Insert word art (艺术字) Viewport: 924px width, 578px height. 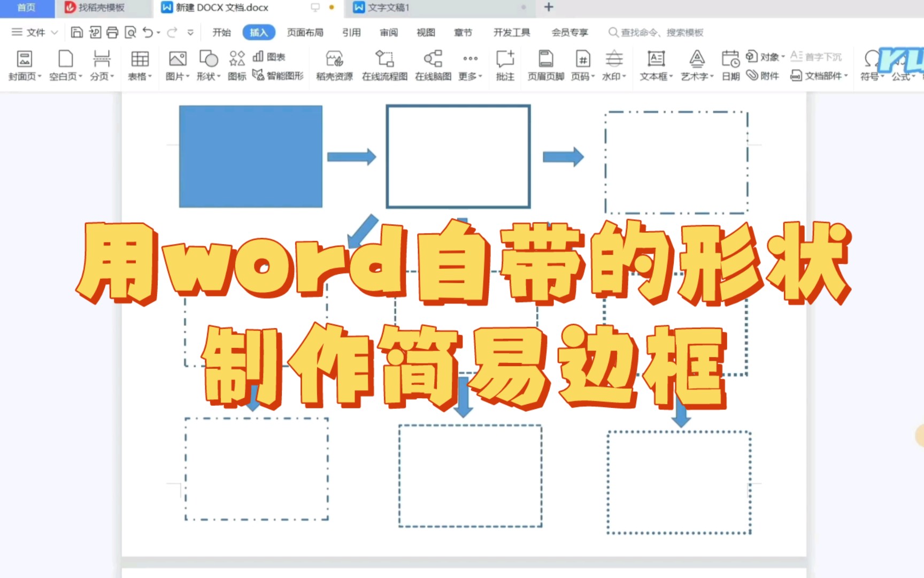(x=697, y=65)
